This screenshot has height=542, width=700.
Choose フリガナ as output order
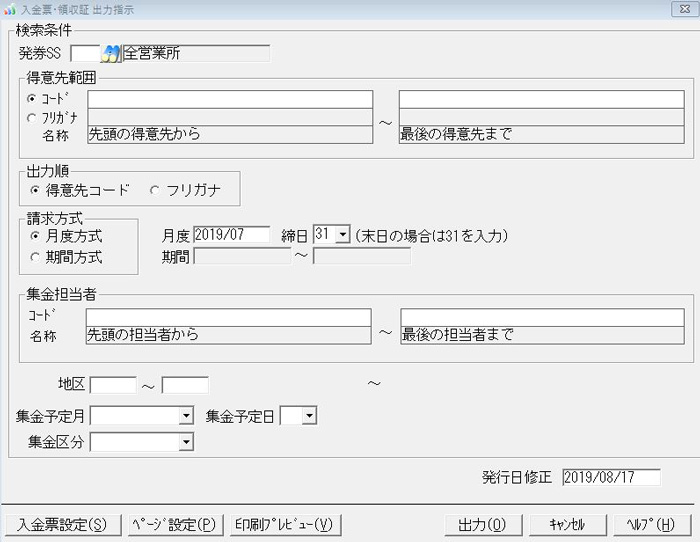point(154,189)
